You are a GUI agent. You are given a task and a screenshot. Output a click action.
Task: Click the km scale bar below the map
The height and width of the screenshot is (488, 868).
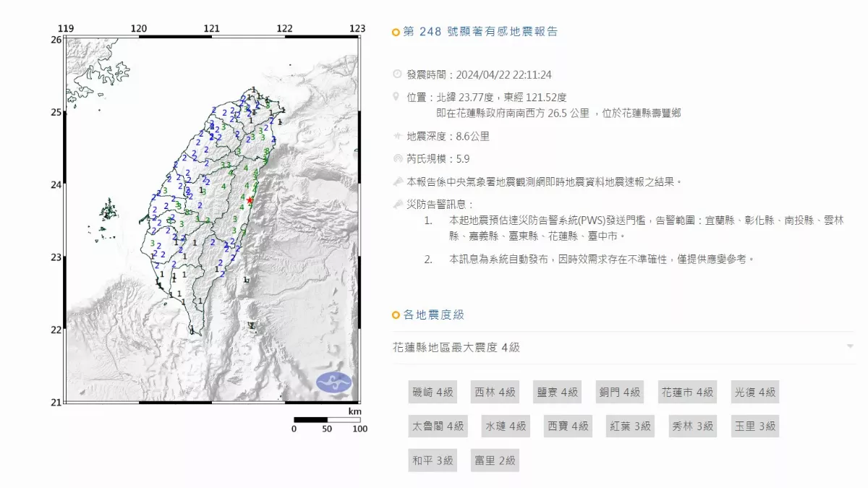pyautogui.click(x=326, y=420)
